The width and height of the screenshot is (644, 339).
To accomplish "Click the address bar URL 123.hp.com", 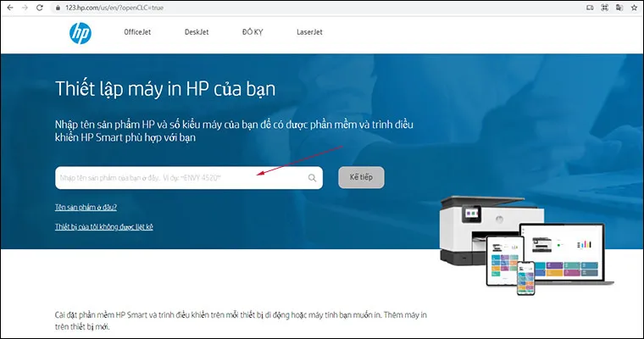I will (114, 8).
